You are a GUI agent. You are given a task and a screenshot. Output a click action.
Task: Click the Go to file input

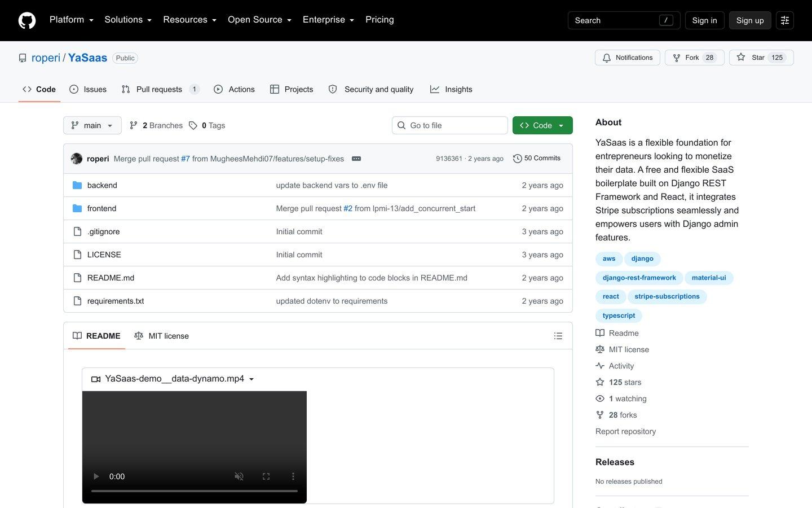pos(450,125)
